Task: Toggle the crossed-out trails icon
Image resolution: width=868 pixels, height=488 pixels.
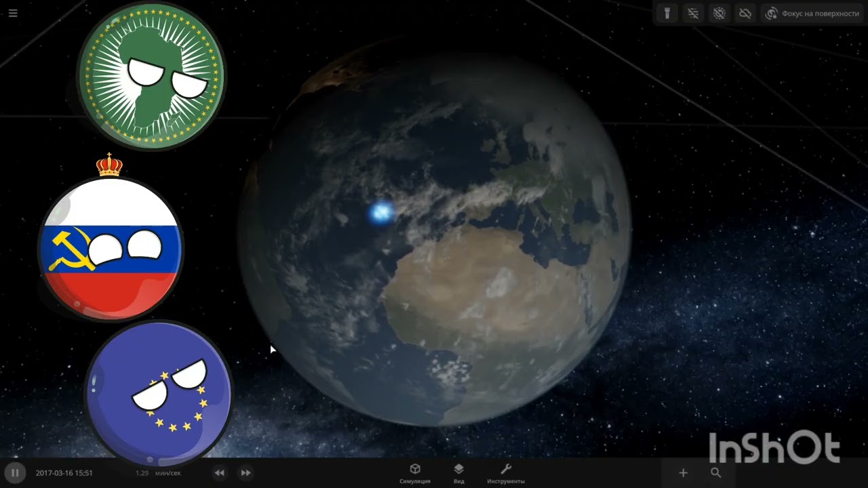Action: pos(692,13)
